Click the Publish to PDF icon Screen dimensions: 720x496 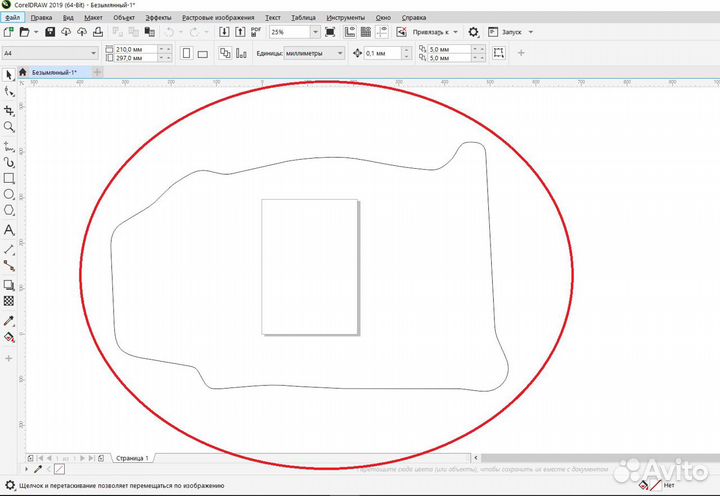(256, 32)
